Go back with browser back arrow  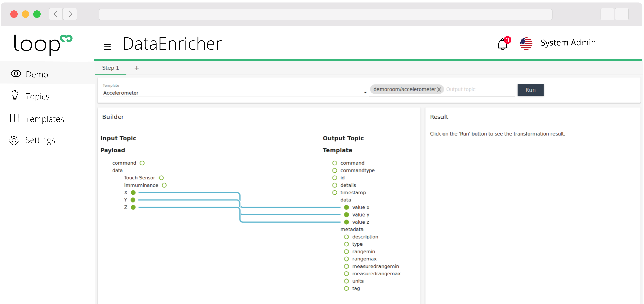pyautogui.click(x=56, y=14)
